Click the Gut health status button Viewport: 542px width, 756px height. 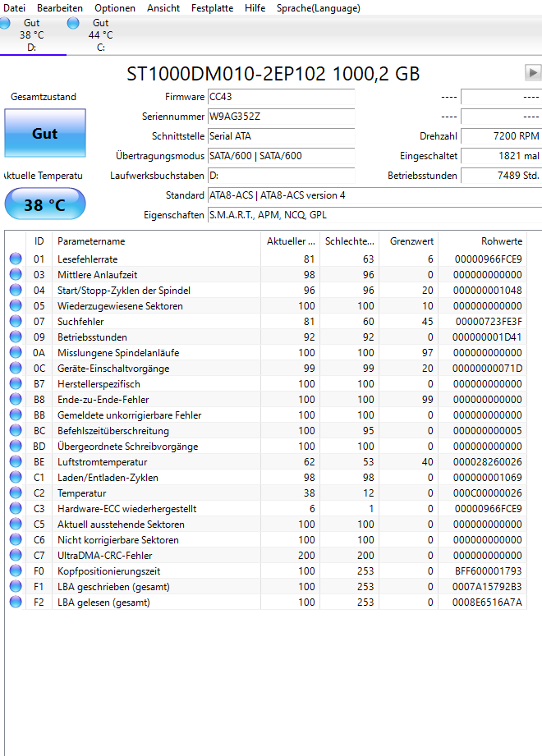click(x=45, y=133)
